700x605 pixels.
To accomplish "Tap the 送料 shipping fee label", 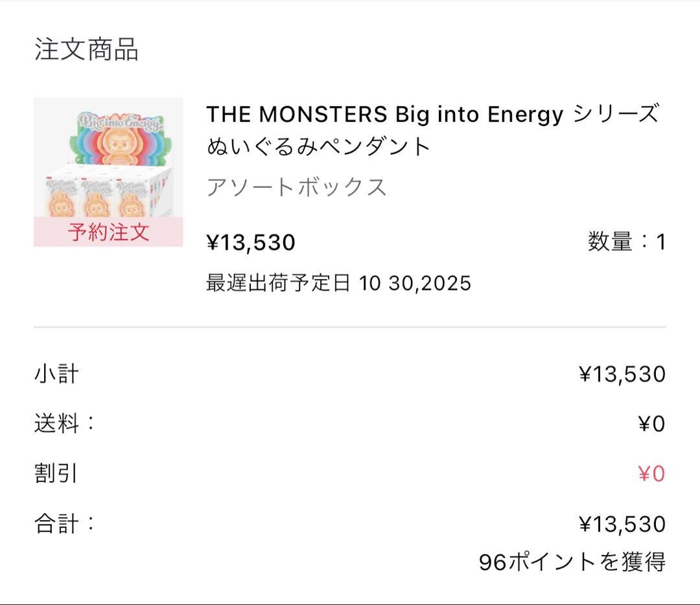I will coord(64,424).
